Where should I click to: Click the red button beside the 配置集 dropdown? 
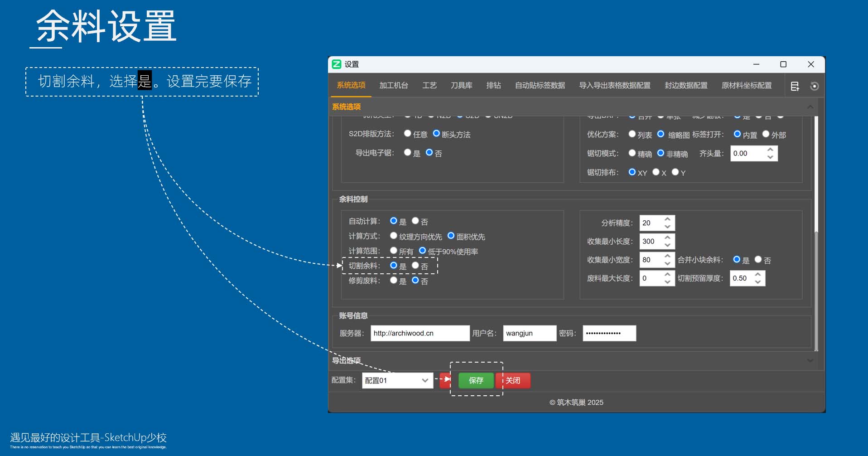445,380
